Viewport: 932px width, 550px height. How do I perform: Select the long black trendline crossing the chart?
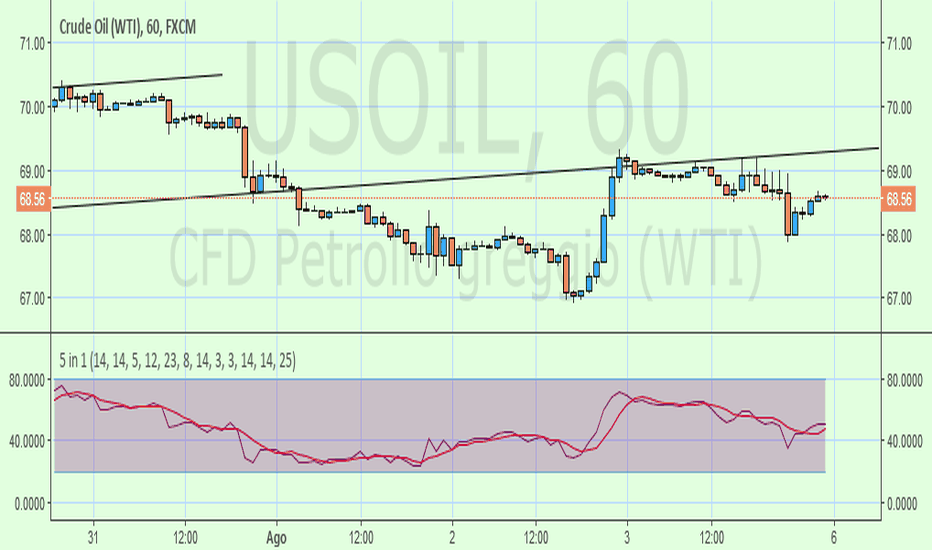pos(465,177)
